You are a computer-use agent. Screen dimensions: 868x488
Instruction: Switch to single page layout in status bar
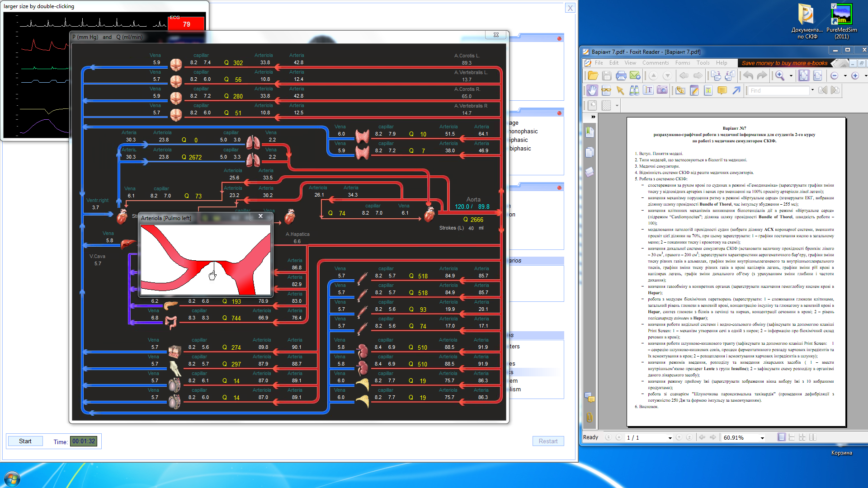[x=781, y=437]
